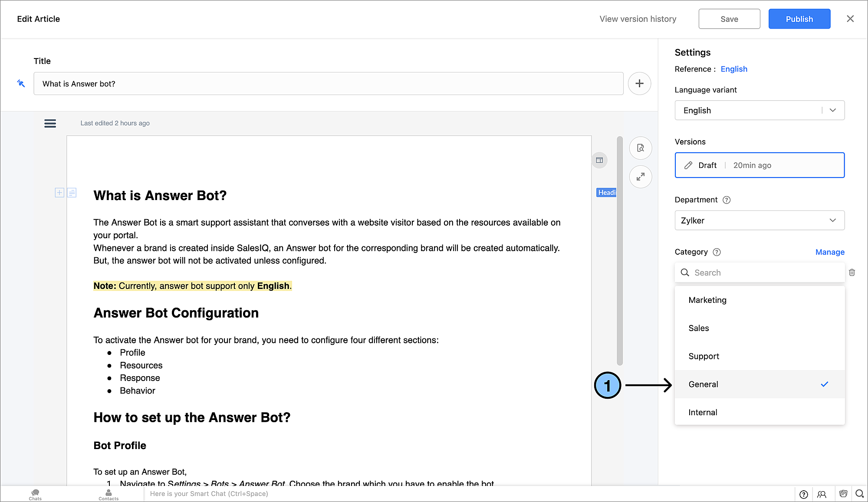Expand the editor to fullscreen
This screenshot has width=868, height=502.
click(x=640, y=177)
